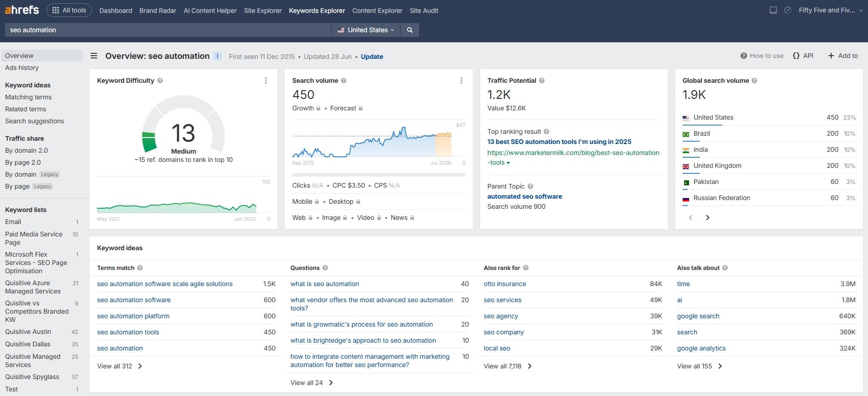
Task: Open parent topic automated seo software
Action: (524, 196)
